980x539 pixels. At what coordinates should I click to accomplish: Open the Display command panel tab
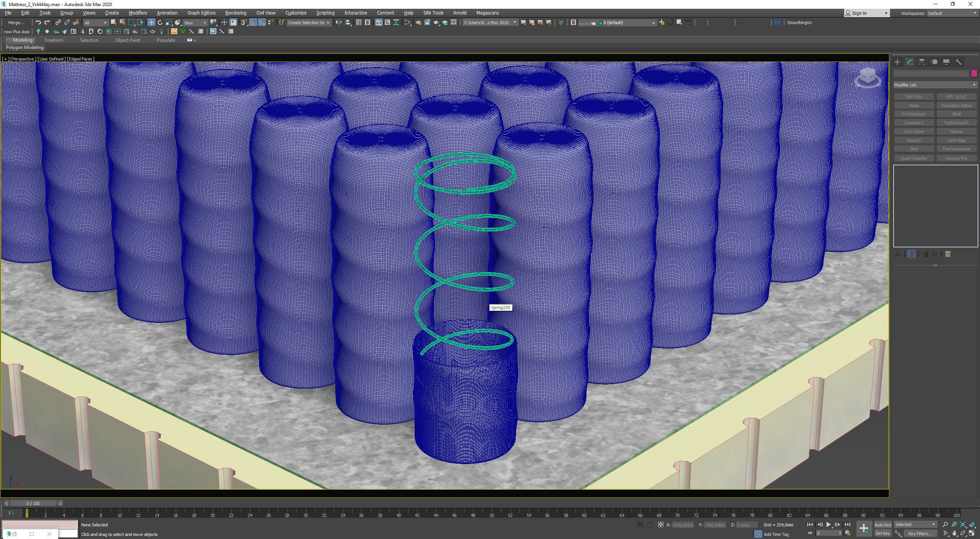(946, 62)
